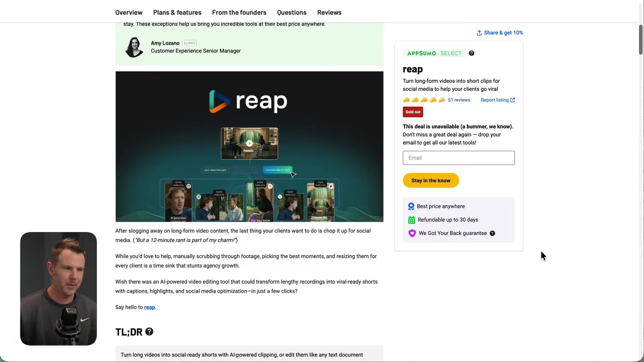This screenshot has height=362, width=644.
Task: Go to From the founders section
Action: click(239, 12)
